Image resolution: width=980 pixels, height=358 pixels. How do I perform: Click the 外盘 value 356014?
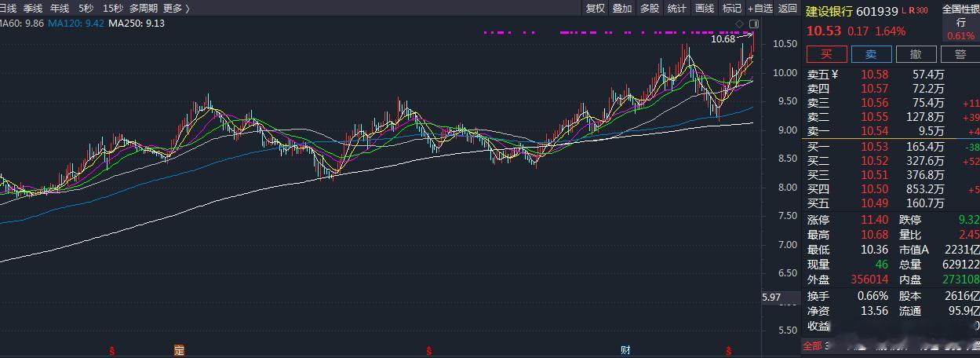tap(869, 279)
